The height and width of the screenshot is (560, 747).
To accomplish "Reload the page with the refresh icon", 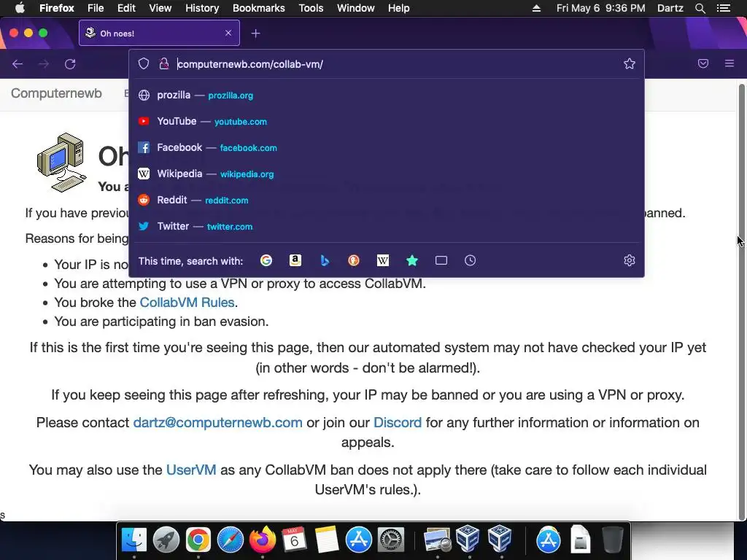I will 70,64.
